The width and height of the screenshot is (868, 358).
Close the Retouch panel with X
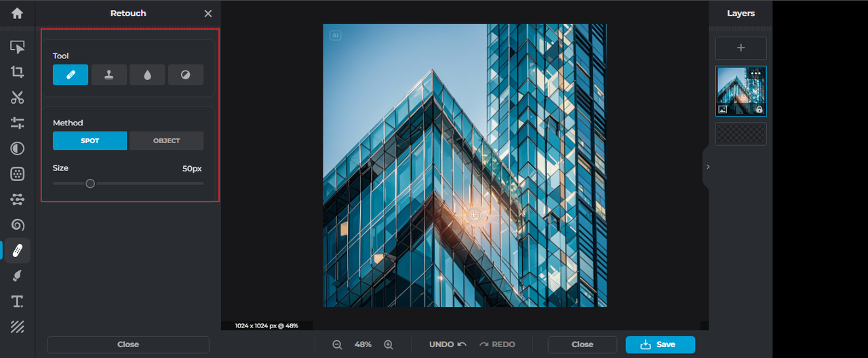click(208, 14)
